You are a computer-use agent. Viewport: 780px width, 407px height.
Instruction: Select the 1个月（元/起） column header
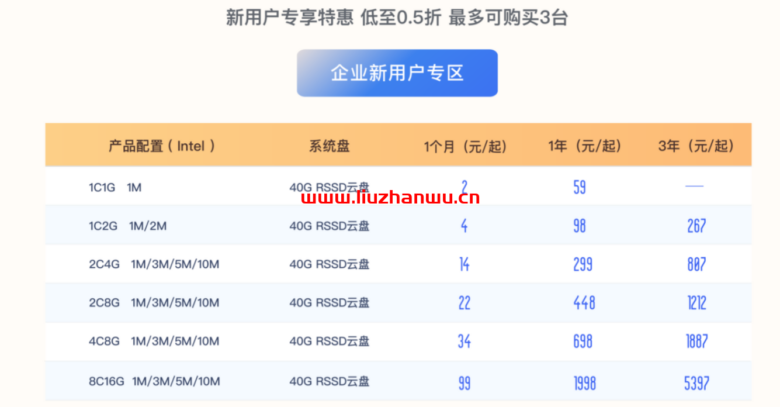click(465, 146)
